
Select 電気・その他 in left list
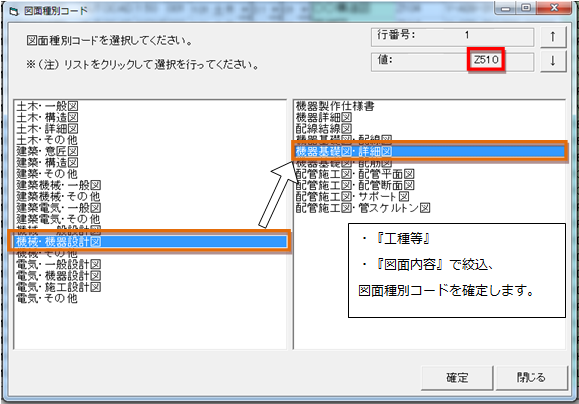(x=47, y=298)
